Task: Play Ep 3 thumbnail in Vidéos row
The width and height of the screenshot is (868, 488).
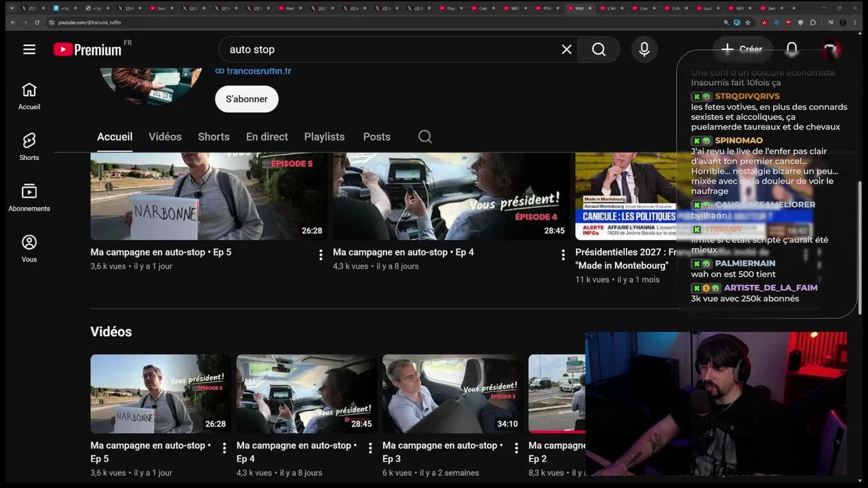Action: coord(452,394)
